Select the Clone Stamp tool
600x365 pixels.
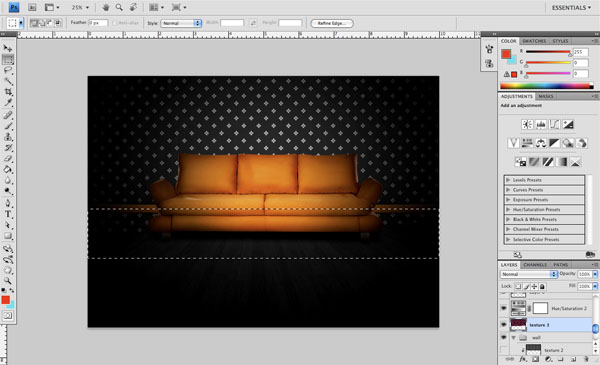[8, 137]
